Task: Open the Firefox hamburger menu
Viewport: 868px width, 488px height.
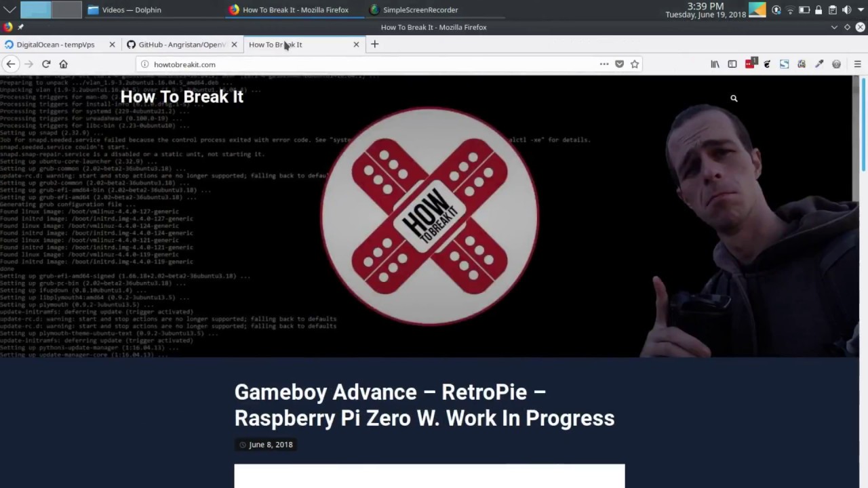Action: pyautogui.click(x=857, y=64)
